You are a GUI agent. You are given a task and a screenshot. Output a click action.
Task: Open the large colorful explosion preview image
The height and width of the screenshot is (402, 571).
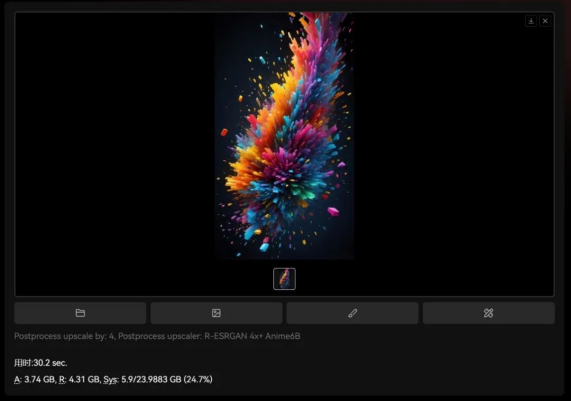click(x=284, y=135)
